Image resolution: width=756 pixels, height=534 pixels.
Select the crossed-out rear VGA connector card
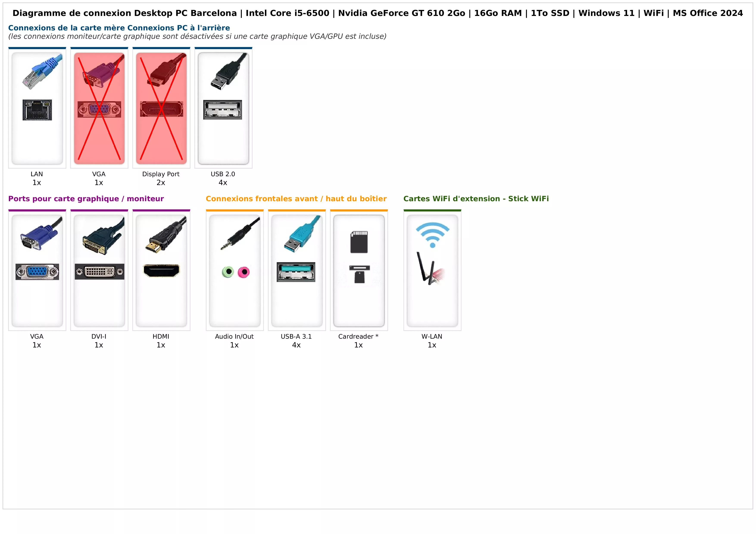[x=99, y=108]
